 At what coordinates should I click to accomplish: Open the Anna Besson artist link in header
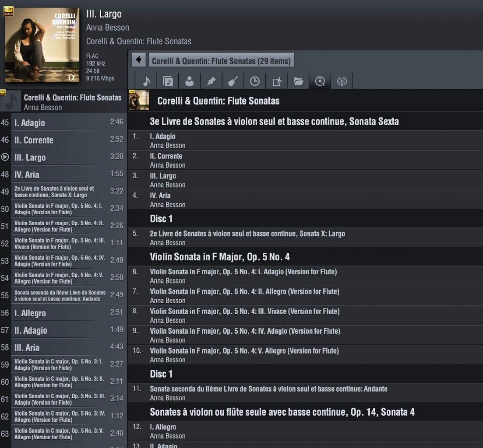point(108,28)
